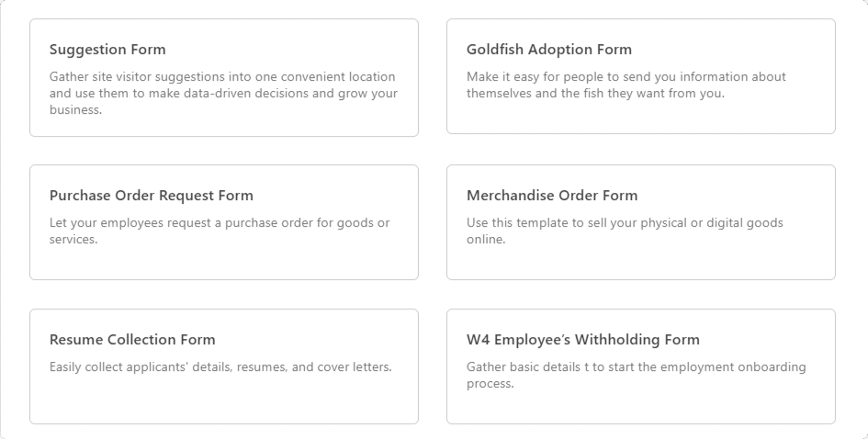Click the Goldfish Adoption Form heading
The height and width of the screenshot is (439, 868).
coord(549,50)
